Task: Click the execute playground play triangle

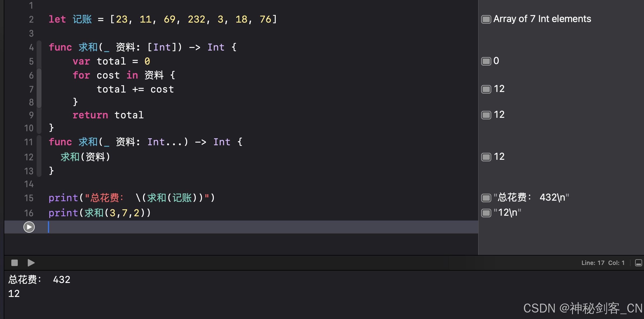Action: click(31, 263)
